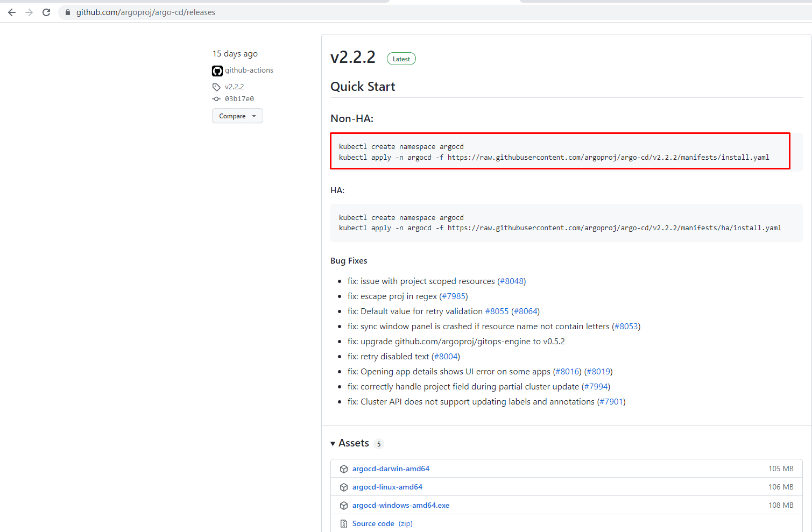Click 'fix: issue with project scoped resources' text

point(421,281)
